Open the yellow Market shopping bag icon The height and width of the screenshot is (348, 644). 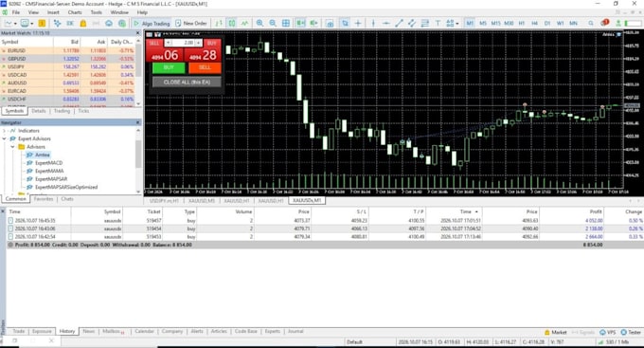(x=83, y=24)
